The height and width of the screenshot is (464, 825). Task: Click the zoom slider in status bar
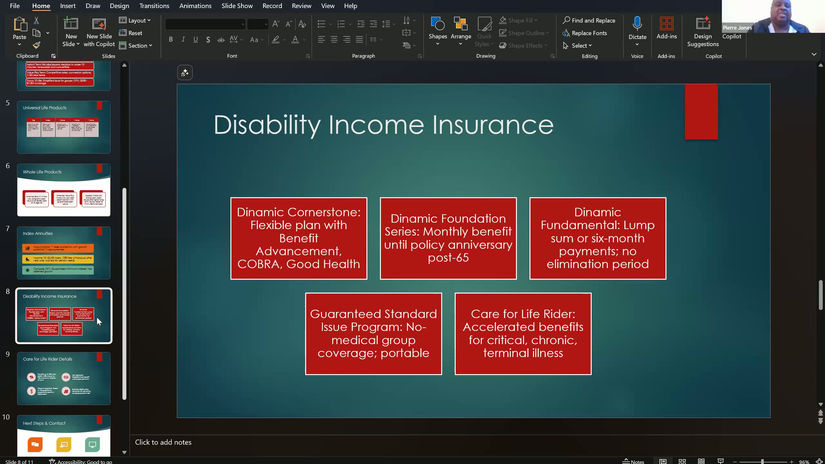pyautogui.click(x=763, y=461)
